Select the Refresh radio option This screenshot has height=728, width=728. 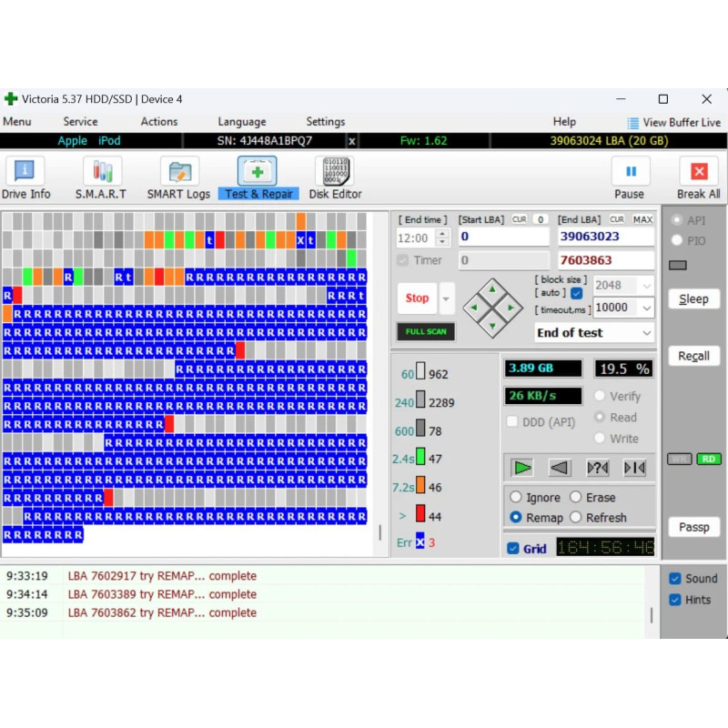coord(576,517)
